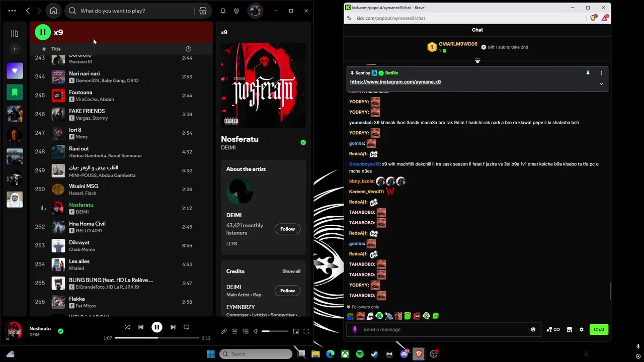Open the emote picker smiley
Viewport: 644px width, 362px height.
point(533,329)
